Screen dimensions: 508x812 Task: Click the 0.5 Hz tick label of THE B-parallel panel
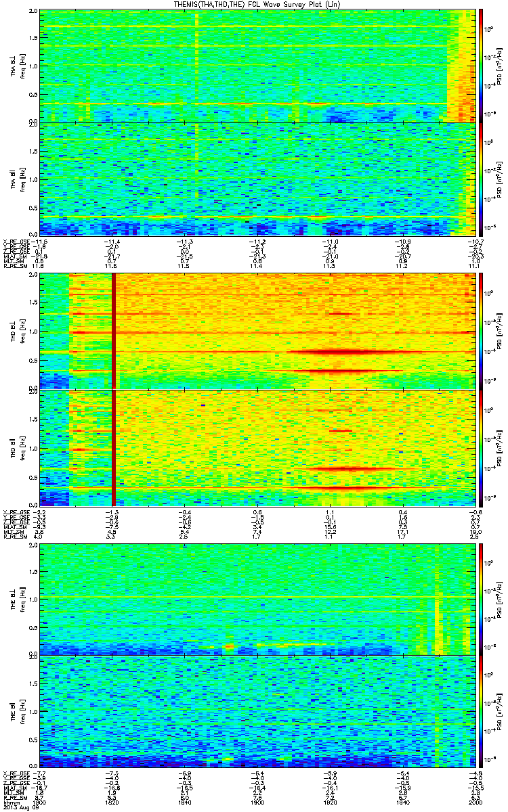(x=33, y=740)
